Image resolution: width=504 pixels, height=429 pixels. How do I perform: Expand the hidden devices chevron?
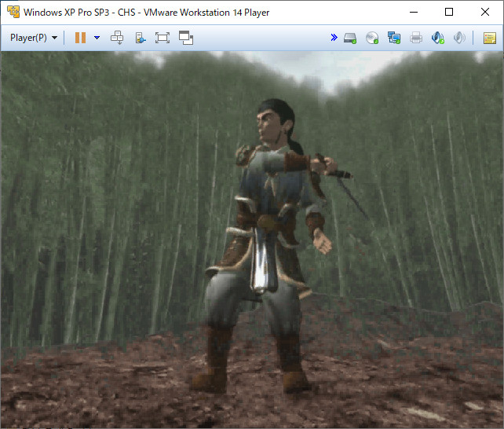coord(334,38)
